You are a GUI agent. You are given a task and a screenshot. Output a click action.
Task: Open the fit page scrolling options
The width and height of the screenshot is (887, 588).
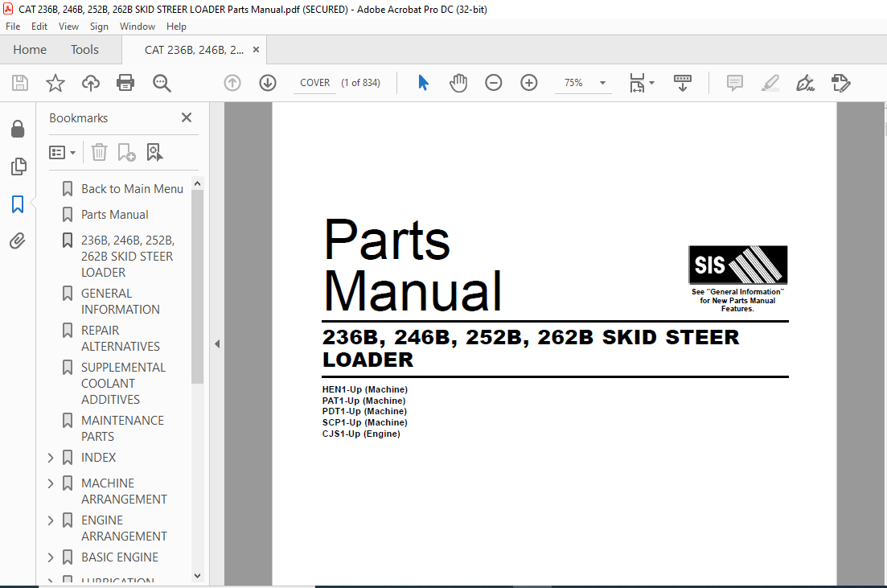(x=642, y=83)
